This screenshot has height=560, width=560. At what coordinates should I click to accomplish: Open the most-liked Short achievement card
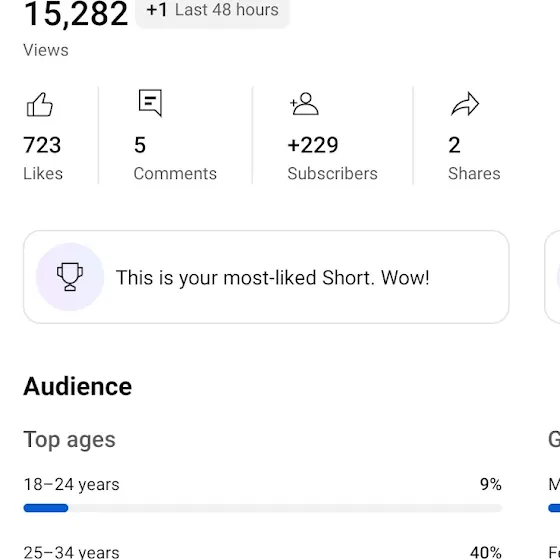pyautogui.click(x=266, y=277)
